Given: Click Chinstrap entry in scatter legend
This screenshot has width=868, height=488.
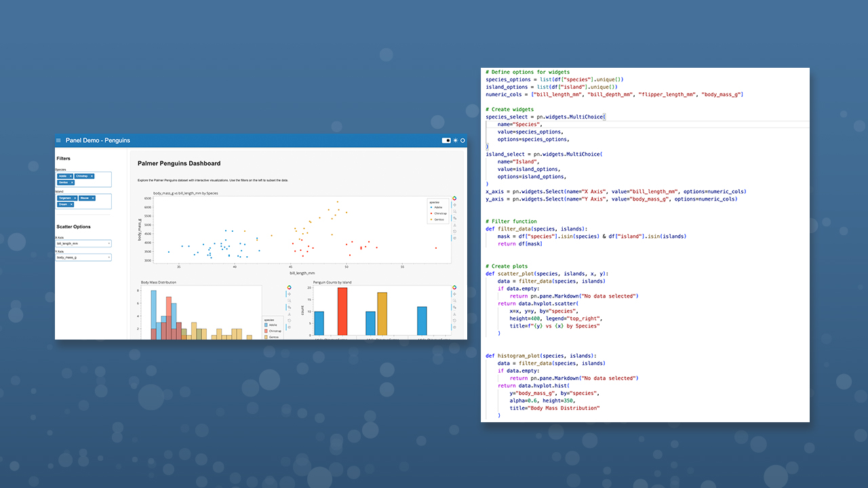Looking at the screenshot, I should 439,213.
